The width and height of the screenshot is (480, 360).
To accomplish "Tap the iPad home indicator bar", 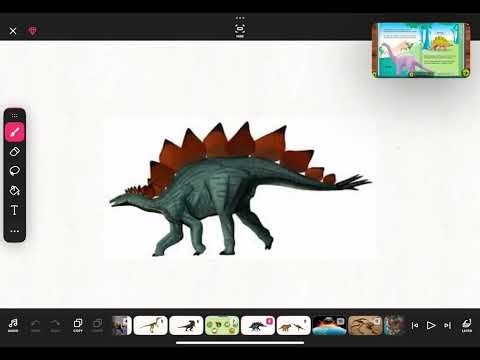I will [240, 342].
